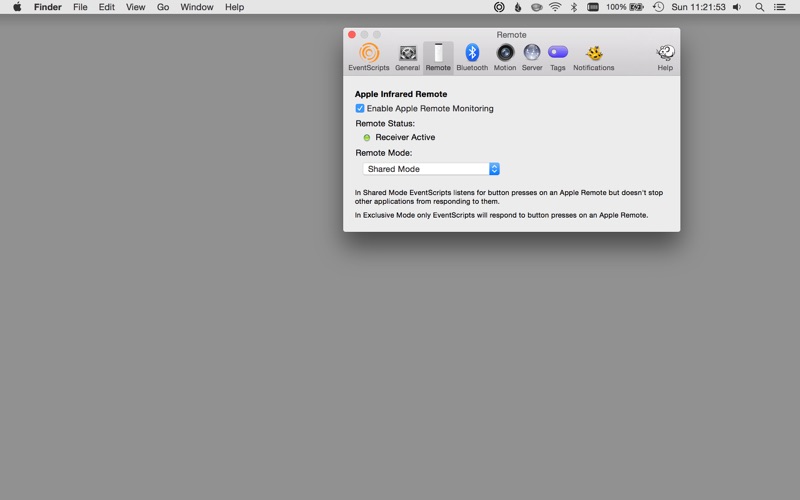Click the Apple logo menu
This screenshot has width=800, height=500.
coord(17,7)
